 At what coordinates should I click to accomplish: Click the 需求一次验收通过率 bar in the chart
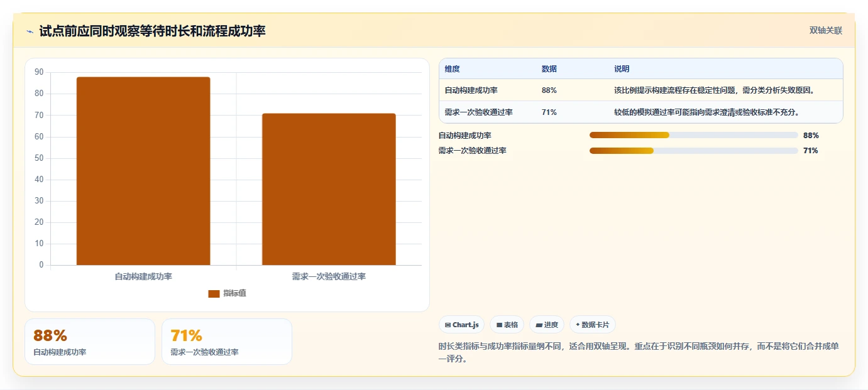point(329,189)
